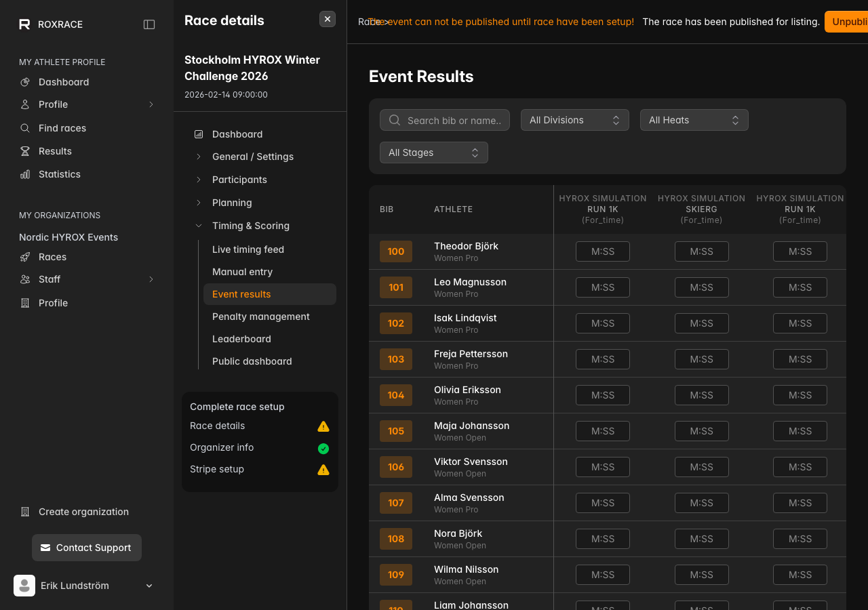Click the Races rocket icon

(x=25, y=257)
